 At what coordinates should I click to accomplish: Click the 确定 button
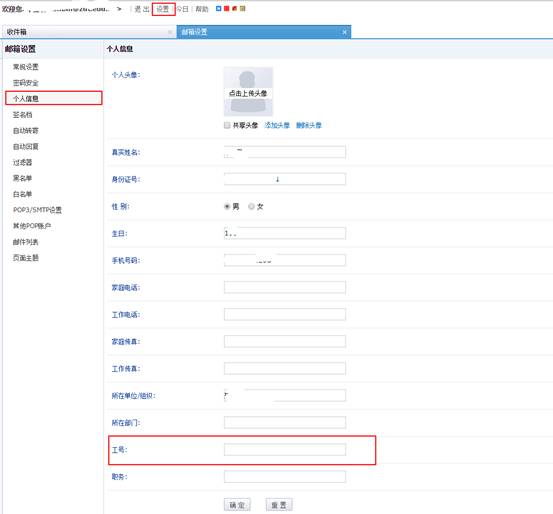point(237,505)
